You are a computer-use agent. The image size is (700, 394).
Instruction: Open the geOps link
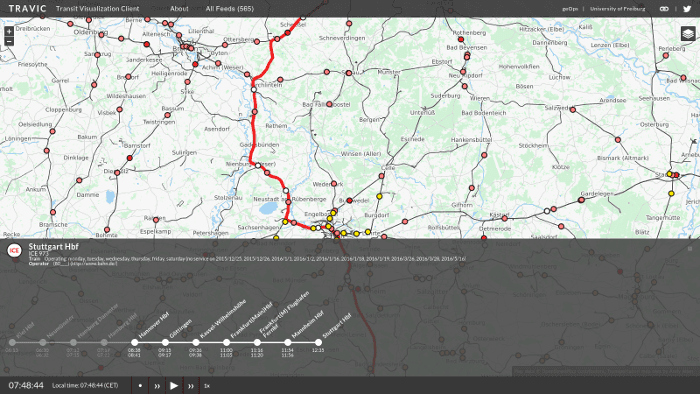570,8
